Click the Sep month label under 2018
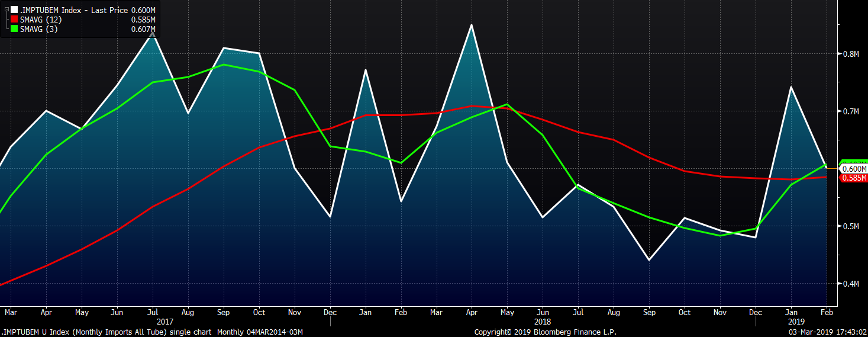 pyautogui.click(x=648, y=312)
